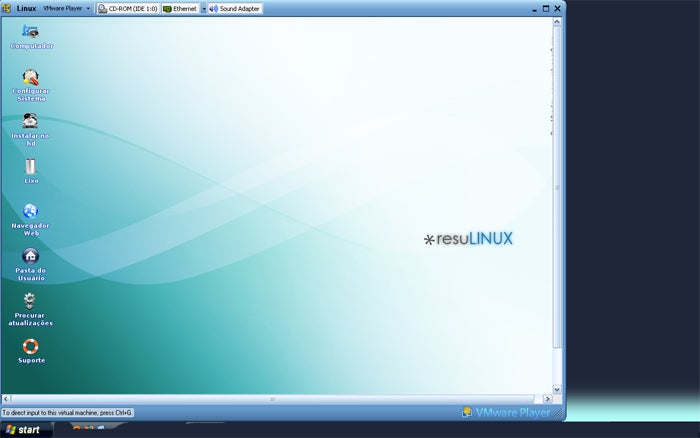The image size is (700, 438).
Task: Open the Computador desktop icon
Action: click(31, 32)
